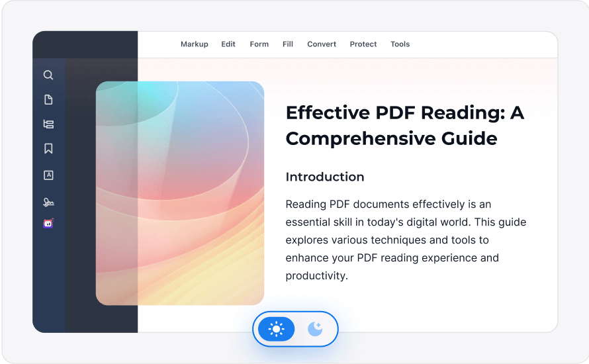
Task: Open the Signature tool icon
Action: click(48, 202)
